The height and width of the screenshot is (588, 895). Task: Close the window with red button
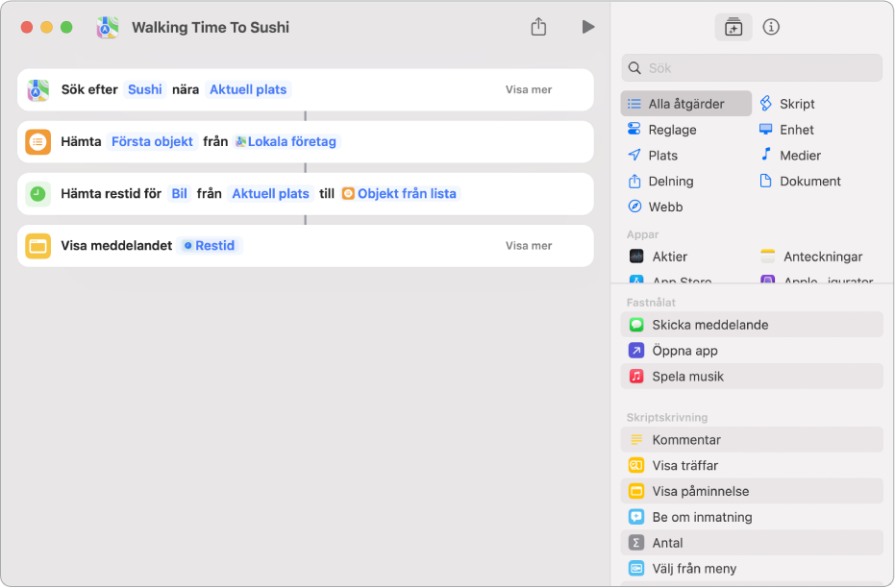[x=26, y=27]
